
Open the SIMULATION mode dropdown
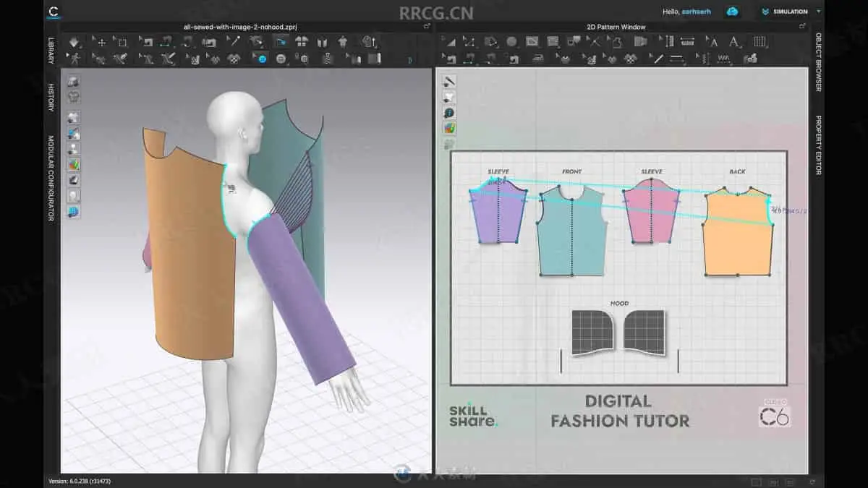coord(791,12)
